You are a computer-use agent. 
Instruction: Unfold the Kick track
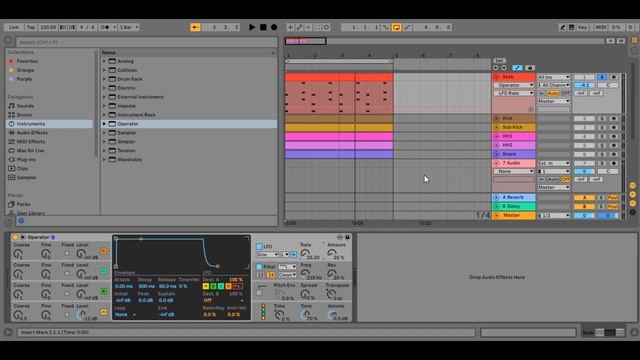pyautogui.click(x=496, y=118)
